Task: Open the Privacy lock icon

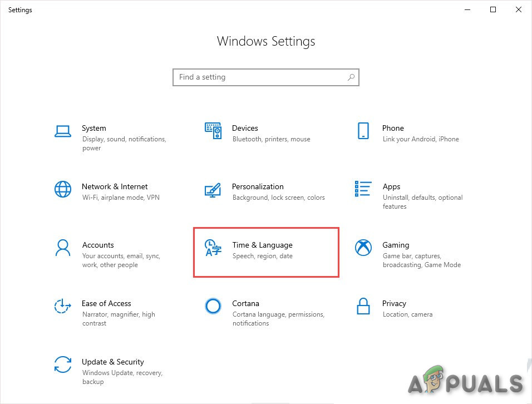Action: (363, 306)
